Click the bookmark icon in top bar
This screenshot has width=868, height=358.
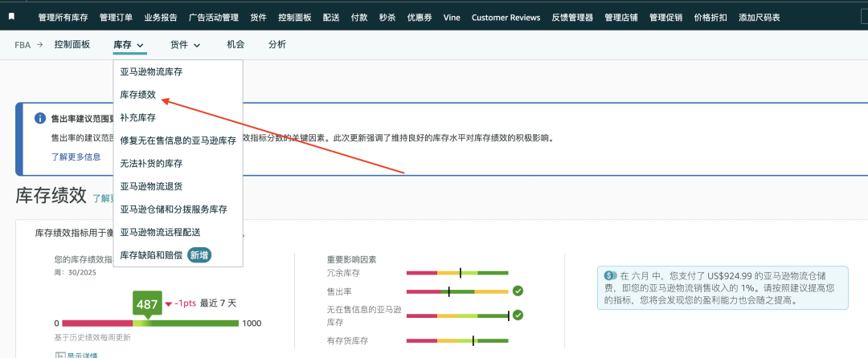click(11, 17)
